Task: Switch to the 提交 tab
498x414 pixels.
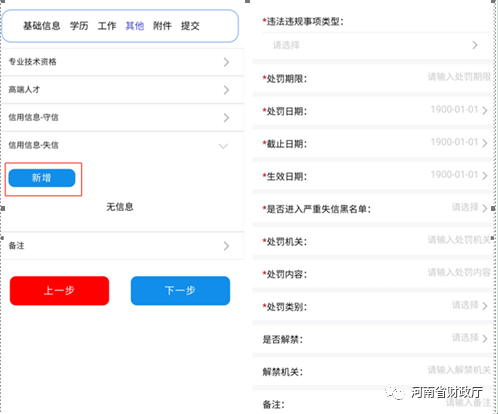Action: tap(190, 26)
